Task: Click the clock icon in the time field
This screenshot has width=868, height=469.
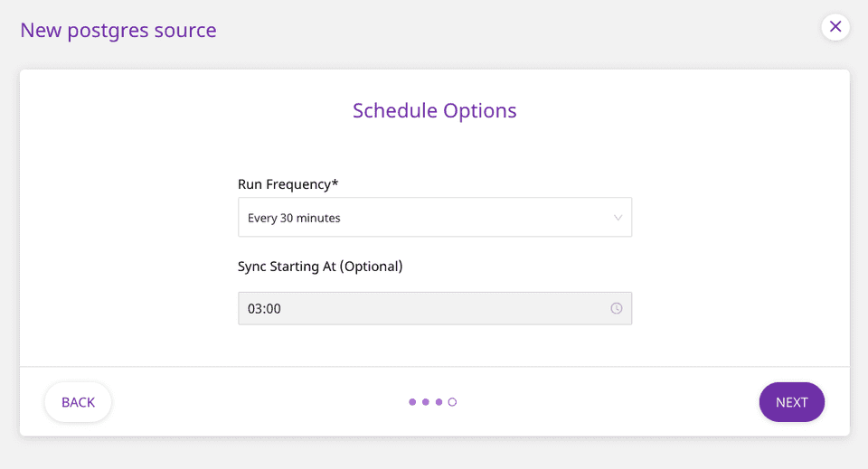Action: click(617, 308)
